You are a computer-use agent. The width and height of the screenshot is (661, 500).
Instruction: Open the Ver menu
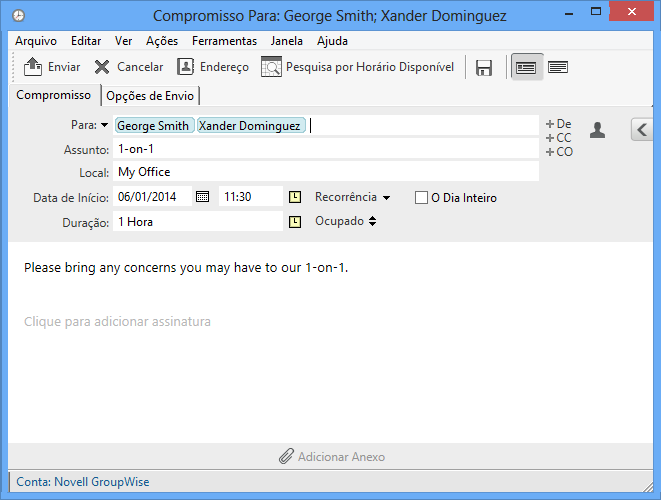(x=124, y=41)
